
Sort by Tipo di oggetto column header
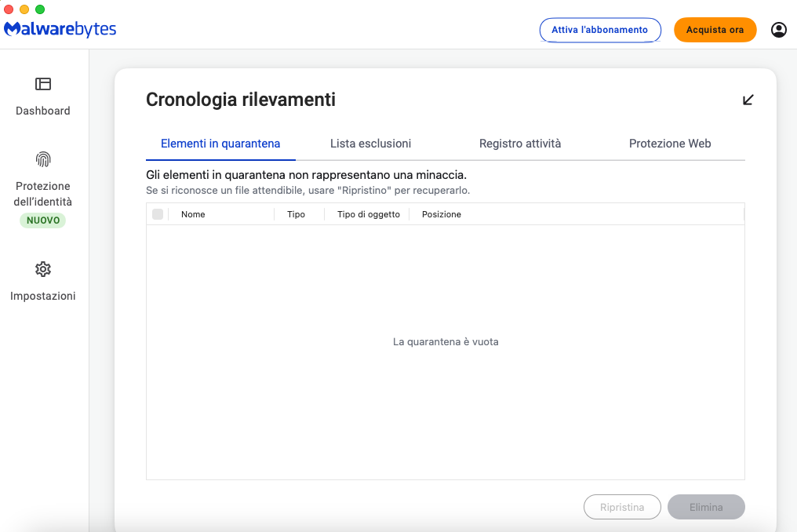click(369, 214)
